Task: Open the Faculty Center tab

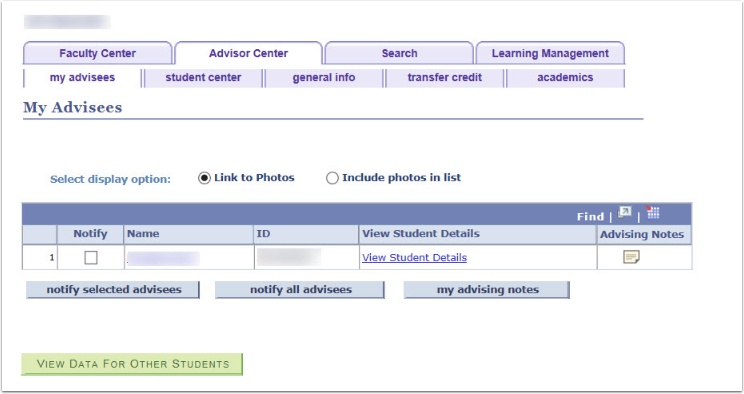Action: point(97,53)
